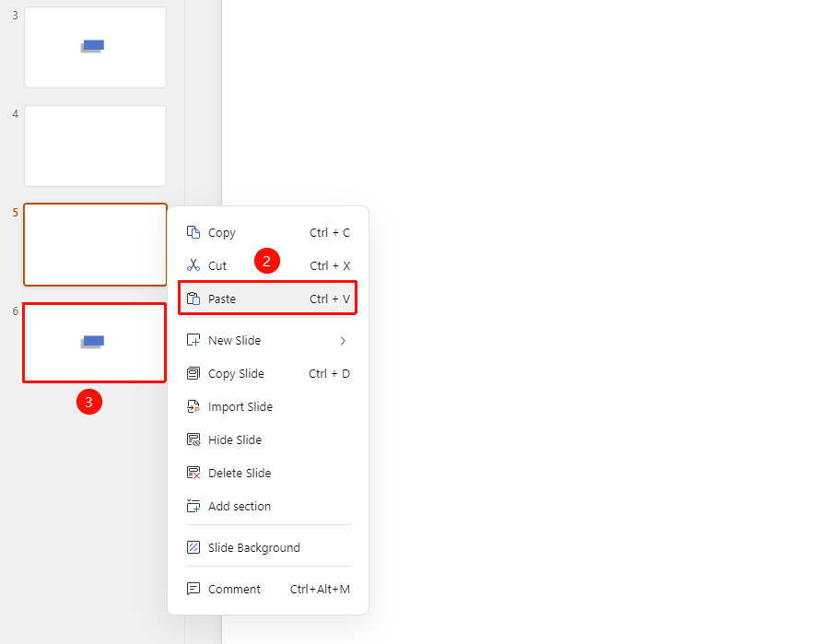The image size is (832, 644).
Task: Choose Delete Slide menu entry
Action: click(x=268, y=473)
